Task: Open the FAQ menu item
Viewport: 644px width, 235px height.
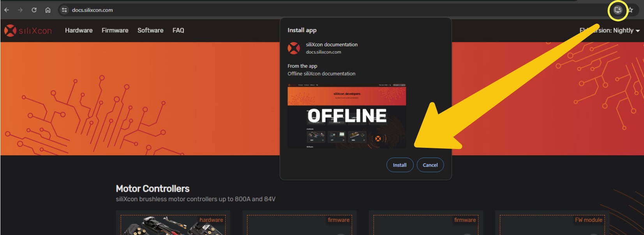Action: (x=178, y=30)
